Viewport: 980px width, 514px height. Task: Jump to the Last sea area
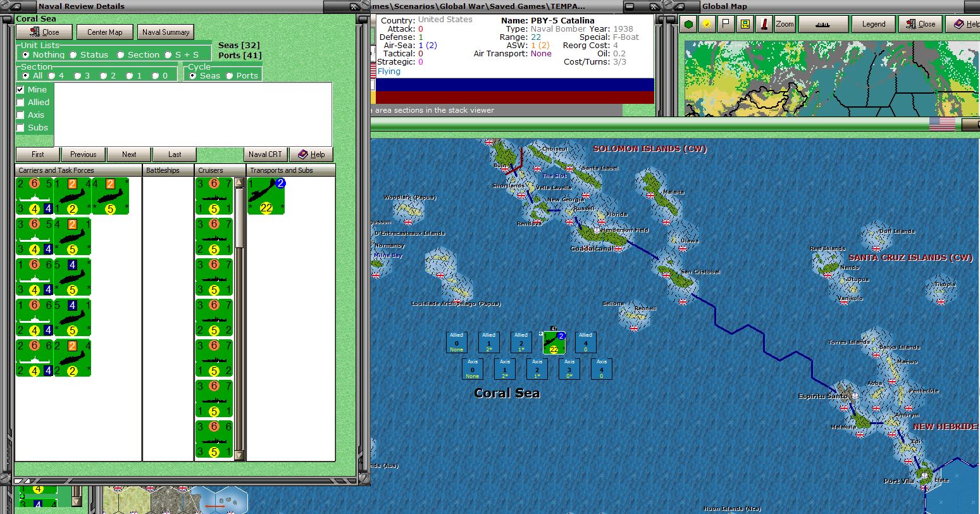(x=175, y=154)
